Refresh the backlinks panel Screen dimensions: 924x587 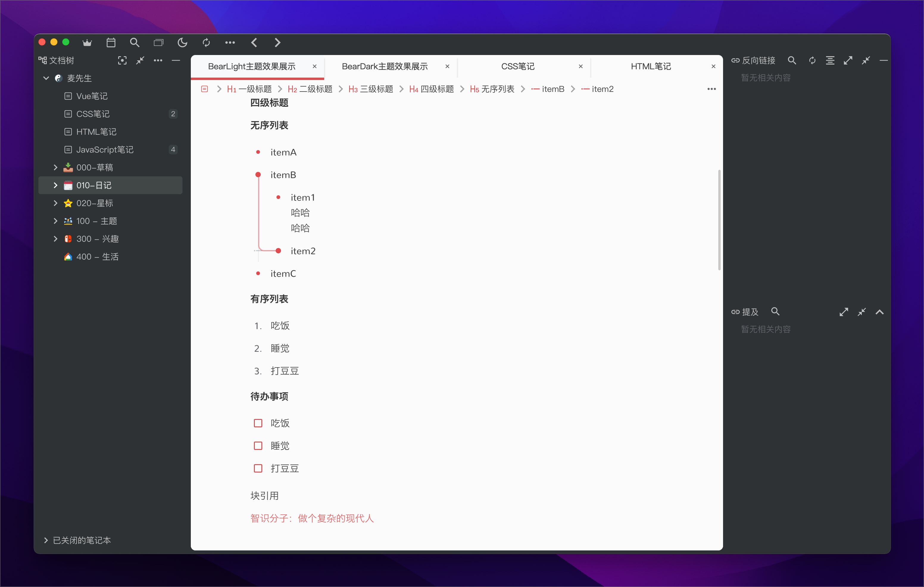tap(812, 61)
